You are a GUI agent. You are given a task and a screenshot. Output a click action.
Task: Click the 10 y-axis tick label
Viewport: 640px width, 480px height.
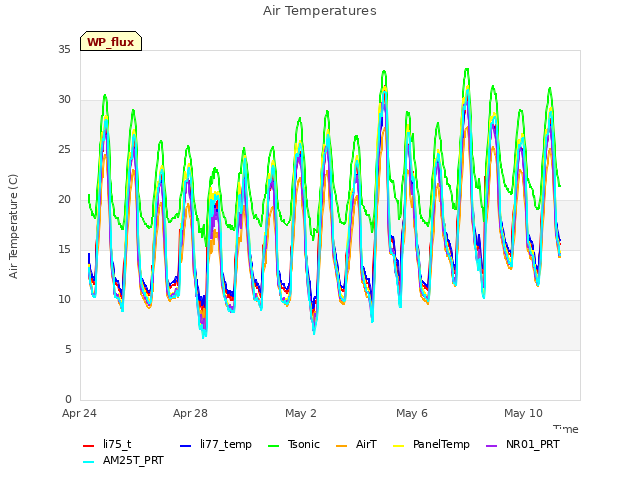[64, 300]
